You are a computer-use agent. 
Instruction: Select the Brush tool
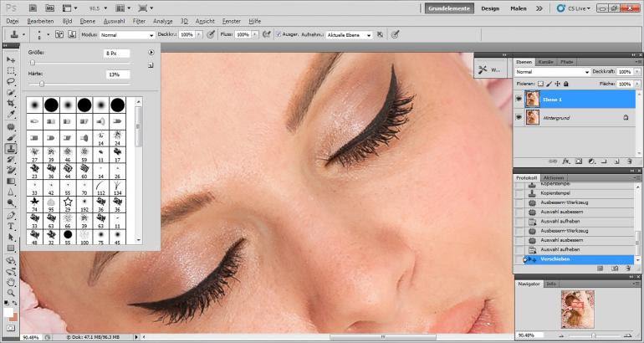pos(11,137)
